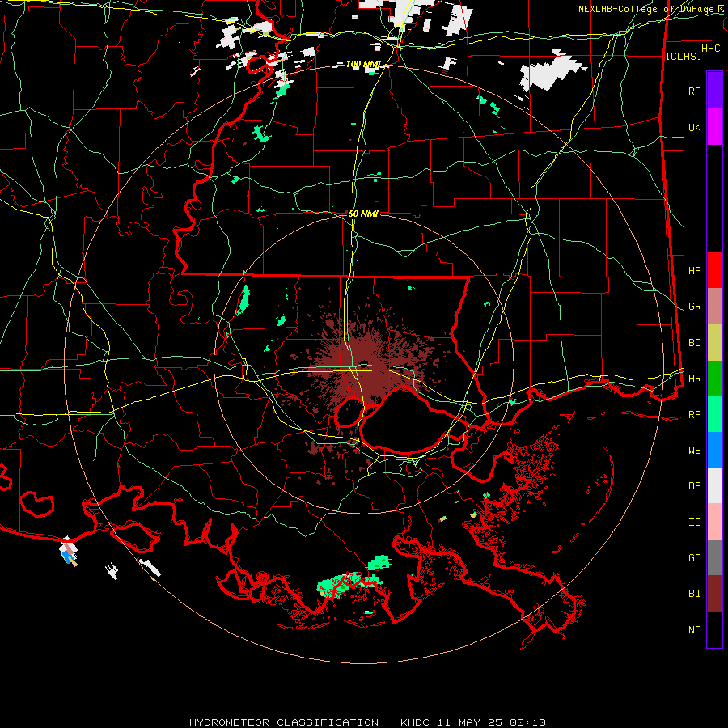This screenshot has height=728, width=728.
Task: Select the gray GC legend swatch
Action: coord(714,557)
